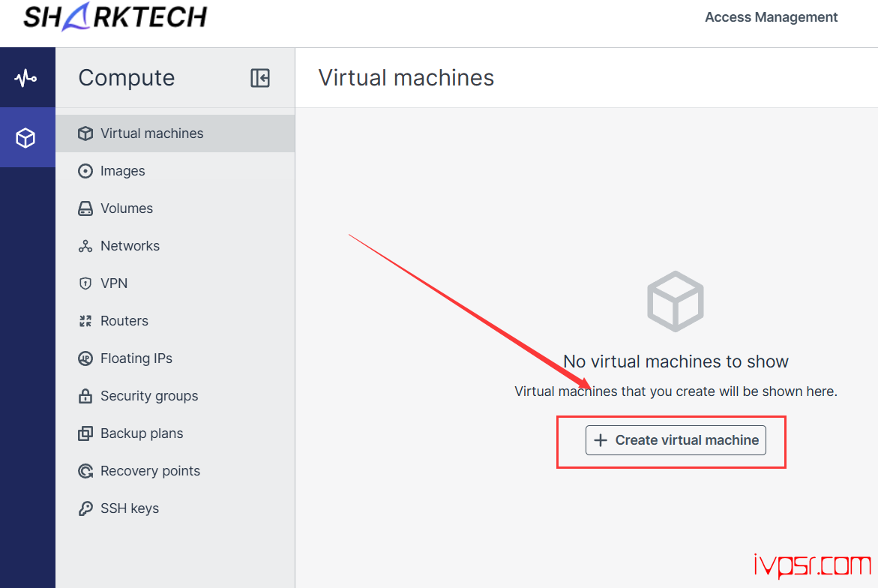This screenshot has width=878, height=588.
Task: Open SSH keys page
Action: coord(130,508)
